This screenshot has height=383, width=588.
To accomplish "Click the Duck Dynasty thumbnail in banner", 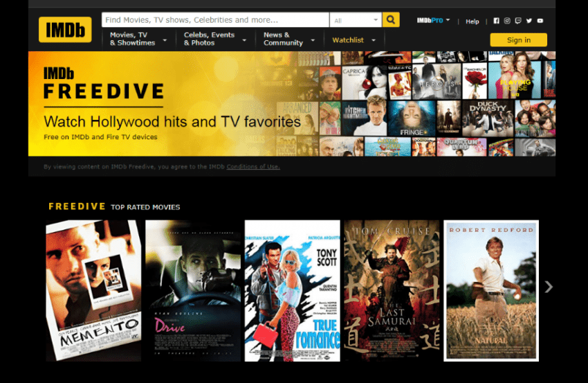I will (x=488, y=118).
